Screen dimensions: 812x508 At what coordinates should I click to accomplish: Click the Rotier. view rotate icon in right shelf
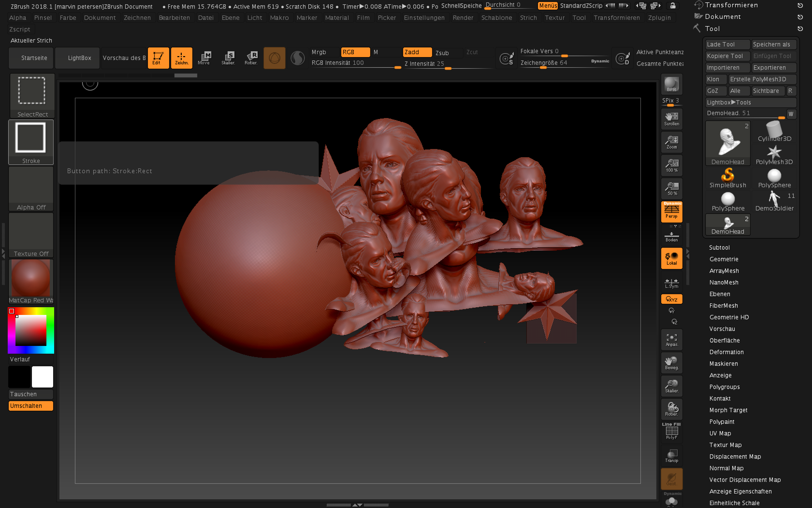(671, 409)
